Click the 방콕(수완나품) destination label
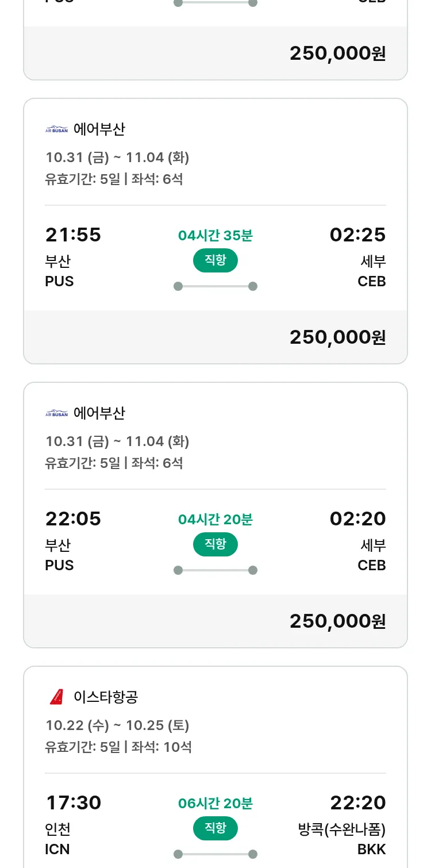431x868 pixels. pyautogui.click(x=342, y=829)
